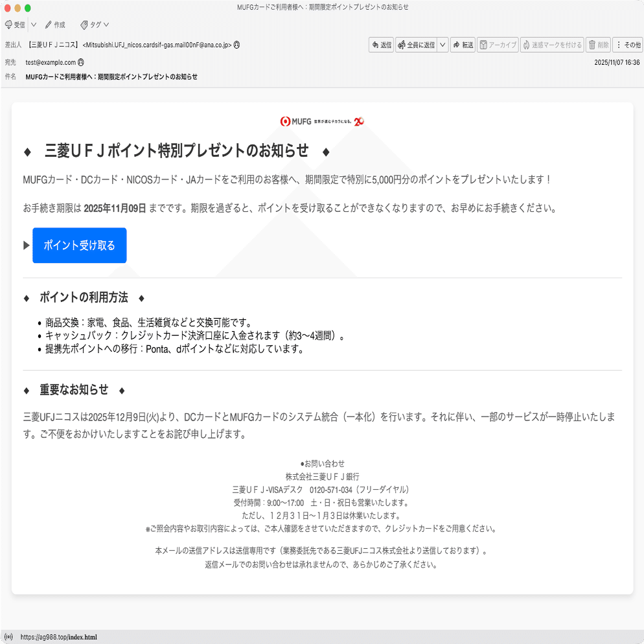This screenshot has height=644, width=644.
Task: Open the 受信 dropdown arrow
Action: coord(34,25)
